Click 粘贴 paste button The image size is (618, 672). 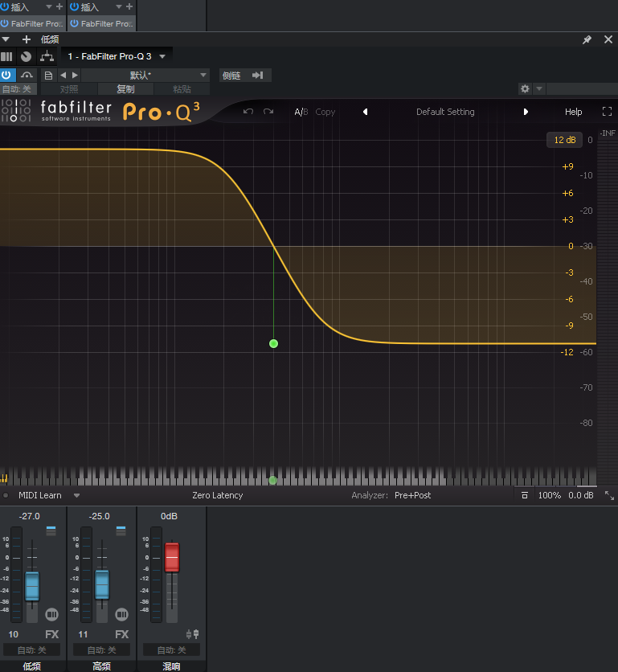click(x=182, y=89)
